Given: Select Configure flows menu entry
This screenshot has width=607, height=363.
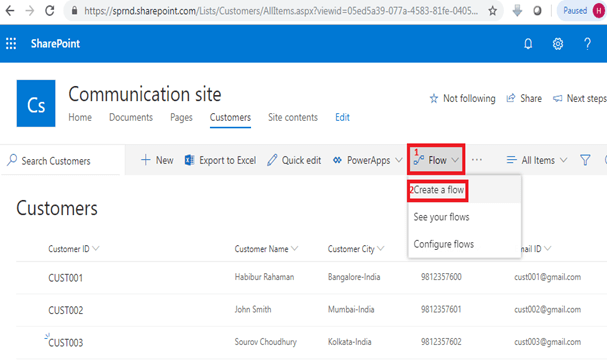Looking at the screenshot, I should (444, 244).
